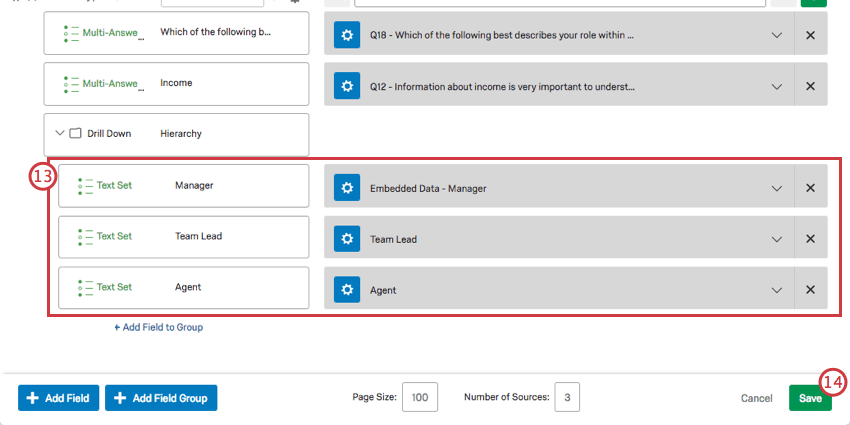Click gear icon for Team Lead source

347,239
